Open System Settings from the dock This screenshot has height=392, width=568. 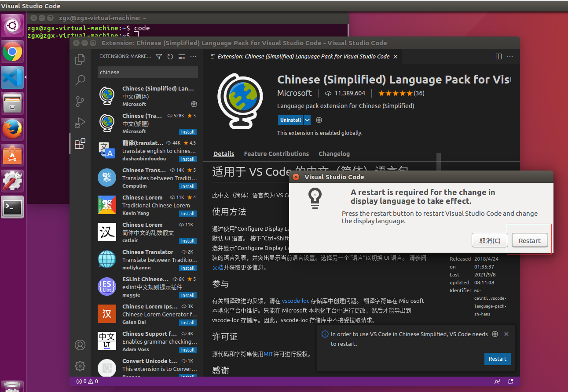pyautogui.click(x=12, y=181)
